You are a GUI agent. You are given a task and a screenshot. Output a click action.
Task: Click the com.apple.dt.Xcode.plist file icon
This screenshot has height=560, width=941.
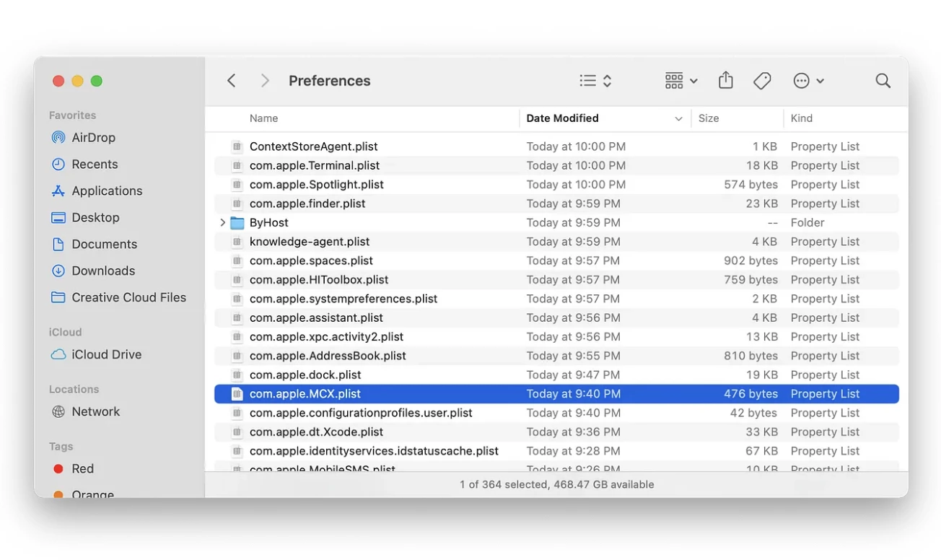tap(237, 432)
